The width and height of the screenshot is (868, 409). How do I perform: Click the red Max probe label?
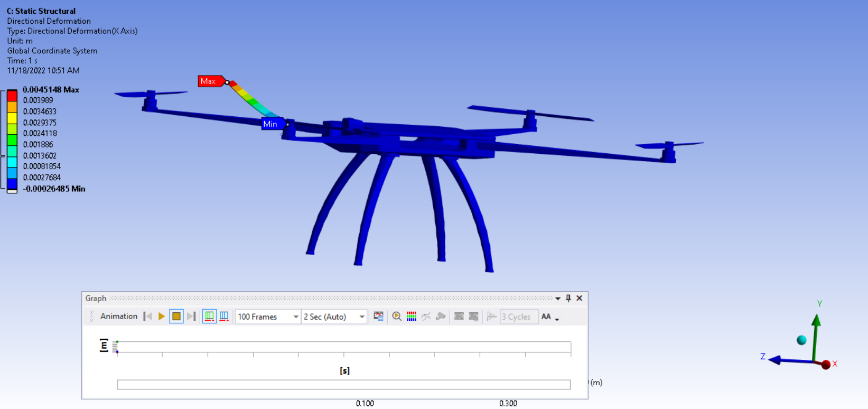click(x=209, y=81)
